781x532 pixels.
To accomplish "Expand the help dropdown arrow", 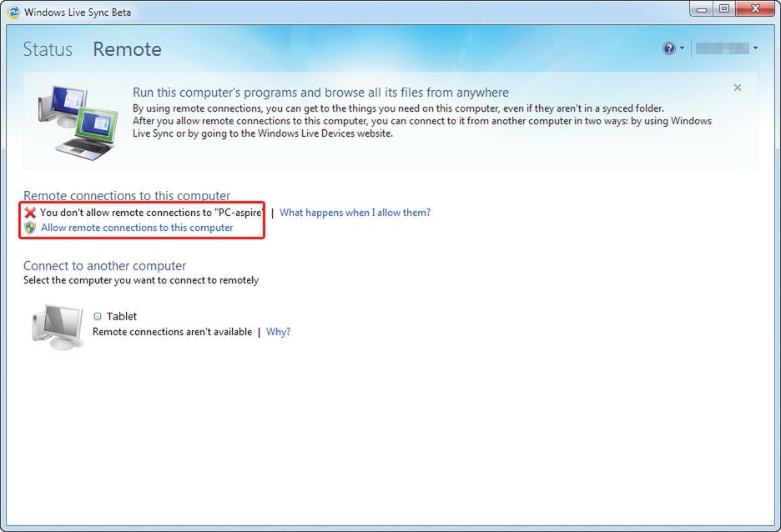I will (682, 48).
